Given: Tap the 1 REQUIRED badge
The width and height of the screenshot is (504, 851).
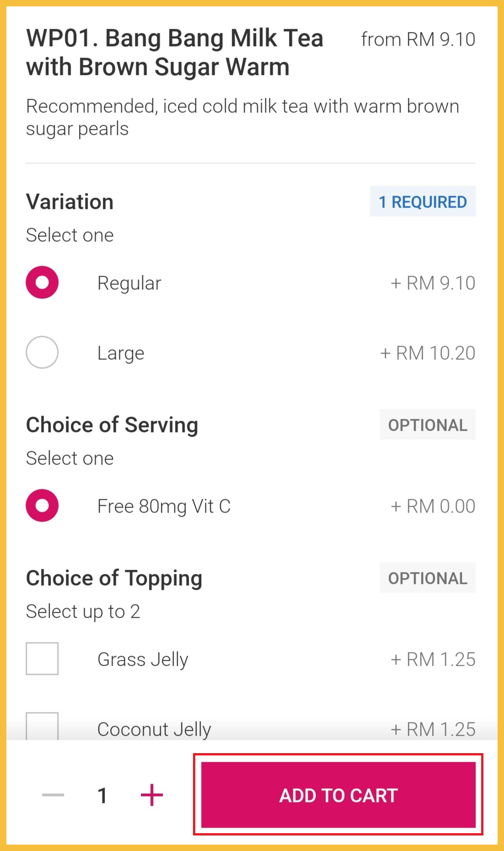Looking at the screenshot, I should (423, 202).
